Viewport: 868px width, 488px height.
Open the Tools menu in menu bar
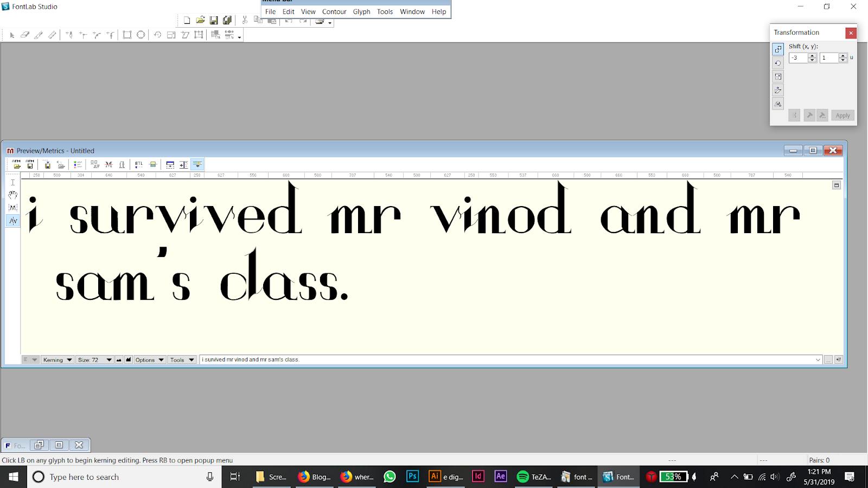(385, 11)
